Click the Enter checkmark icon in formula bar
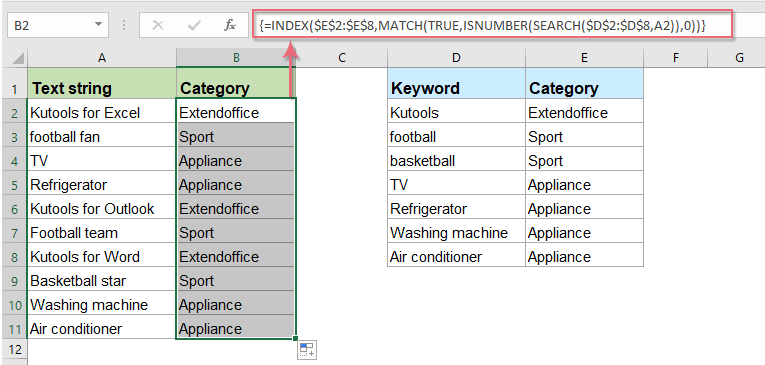The width and height of the screenshot is (765, 365). (x=194, y=25)
